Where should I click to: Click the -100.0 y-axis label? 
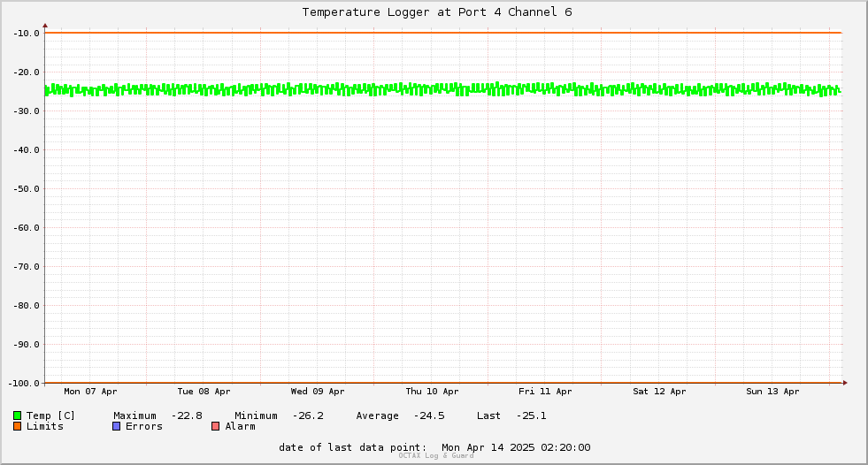pos(25,383)
